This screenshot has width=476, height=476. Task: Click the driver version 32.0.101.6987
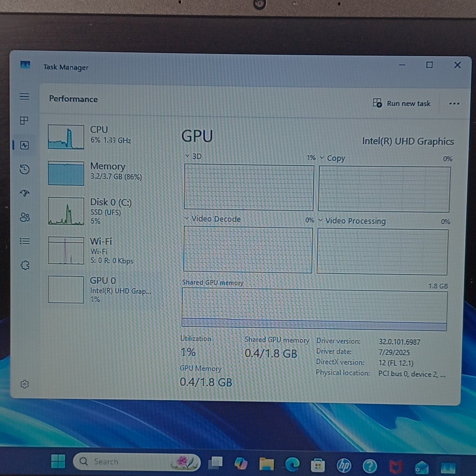point(399,342)
